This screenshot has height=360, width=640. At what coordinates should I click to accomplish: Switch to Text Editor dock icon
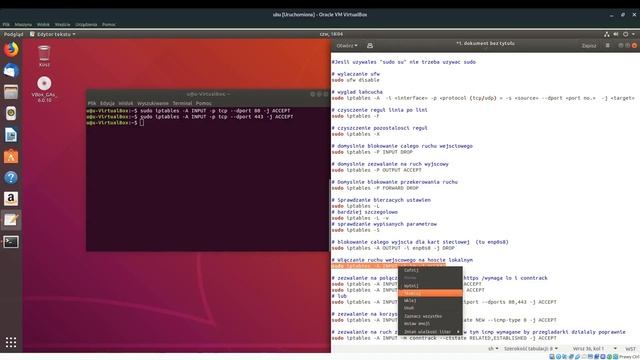pos(11,220)
